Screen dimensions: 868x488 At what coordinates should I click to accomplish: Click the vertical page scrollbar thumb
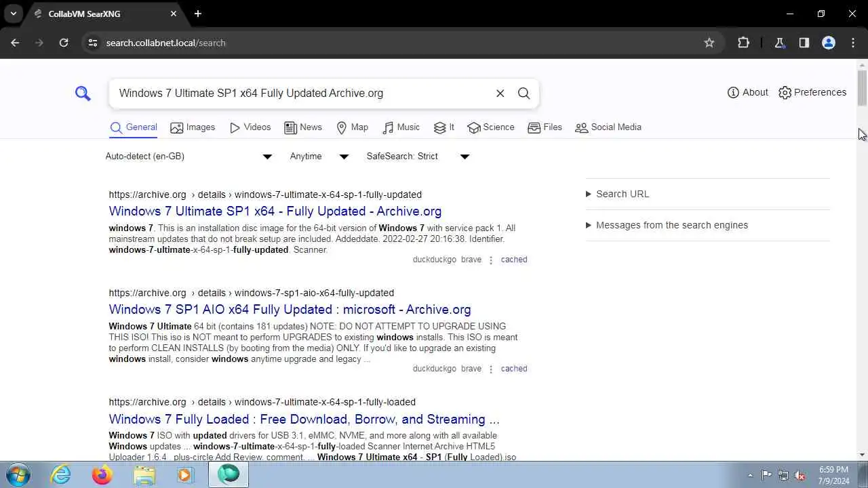tap(862, 88)
